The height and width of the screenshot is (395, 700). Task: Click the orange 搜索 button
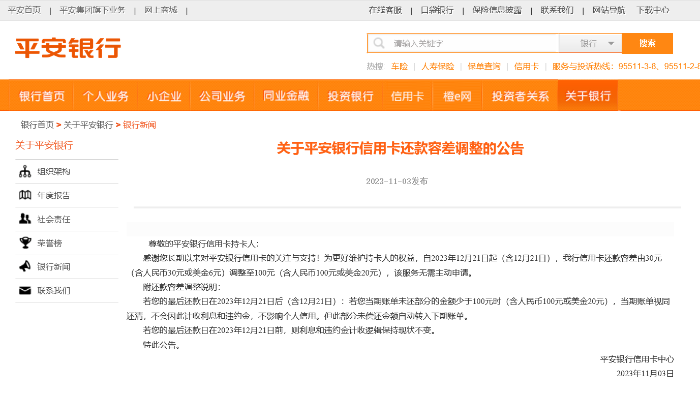coord(647,43)
